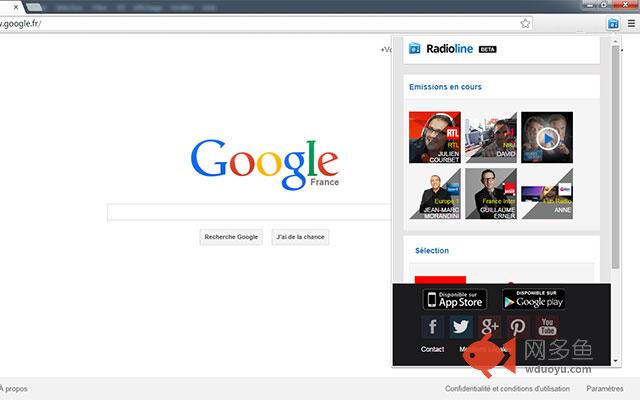The height and width of the screenshot is (400, 640).
Task: Select the NRJ David show thumbnail
Action: click(491, 138)
